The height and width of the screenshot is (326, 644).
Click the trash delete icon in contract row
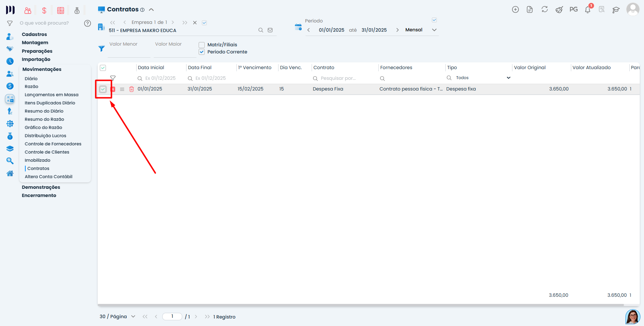pos(131,89)
